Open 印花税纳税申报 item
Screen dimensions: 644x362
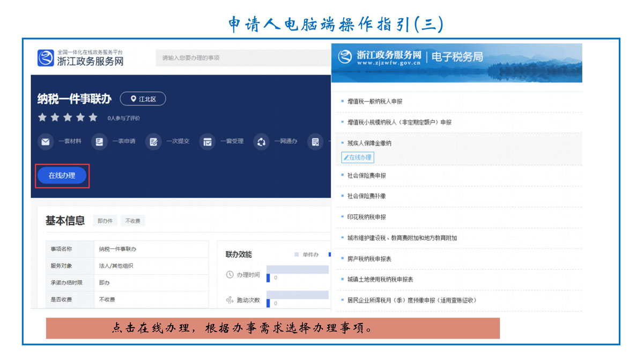pos(366,217)
